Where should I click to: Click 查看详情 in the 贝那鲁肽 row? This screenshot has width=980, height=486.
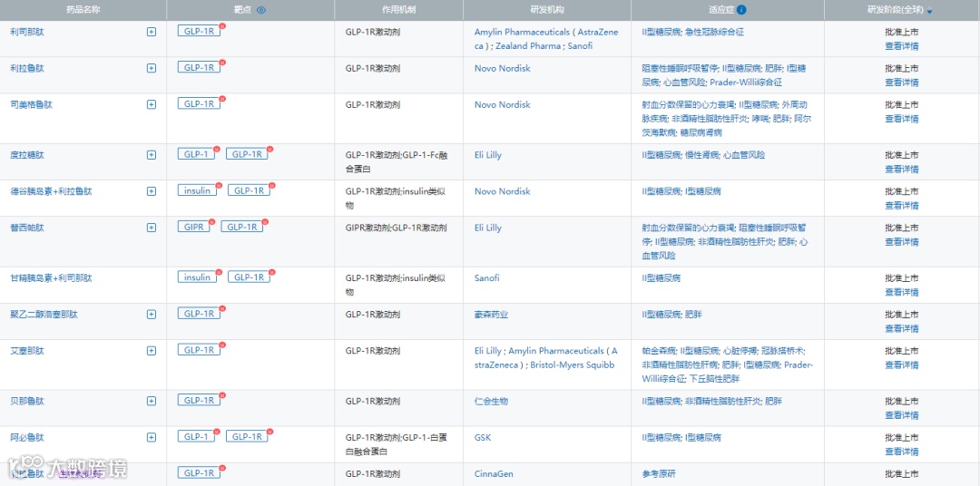(x=902, y=415)
